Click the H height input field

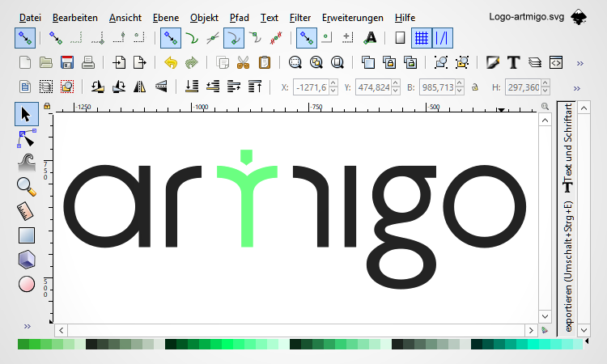click(x=524, y=87)
